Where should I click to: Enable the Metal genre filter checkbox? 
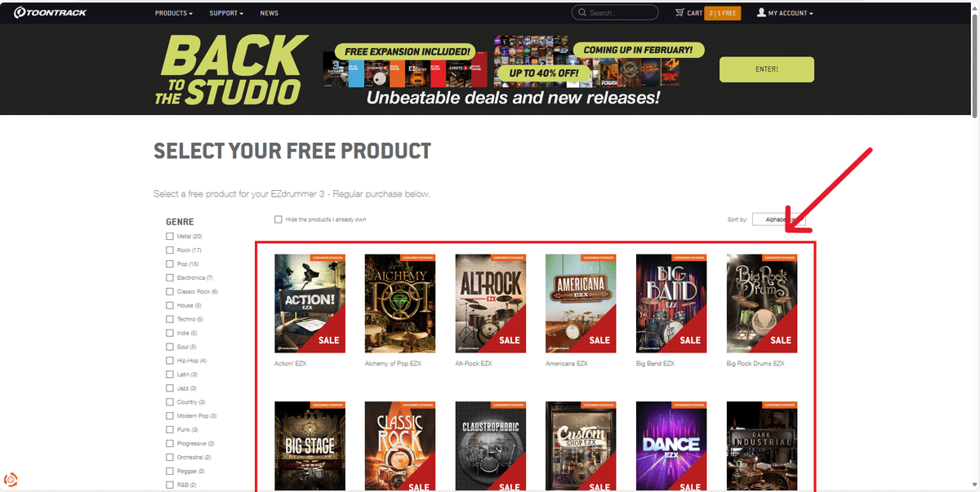coord(170,237)
